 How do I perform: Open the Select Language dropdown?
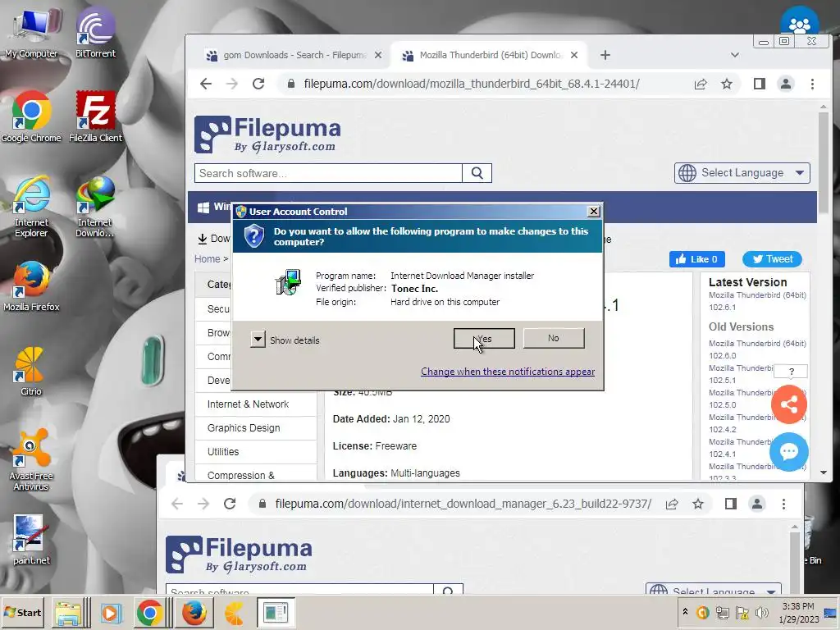pos(742,173)
